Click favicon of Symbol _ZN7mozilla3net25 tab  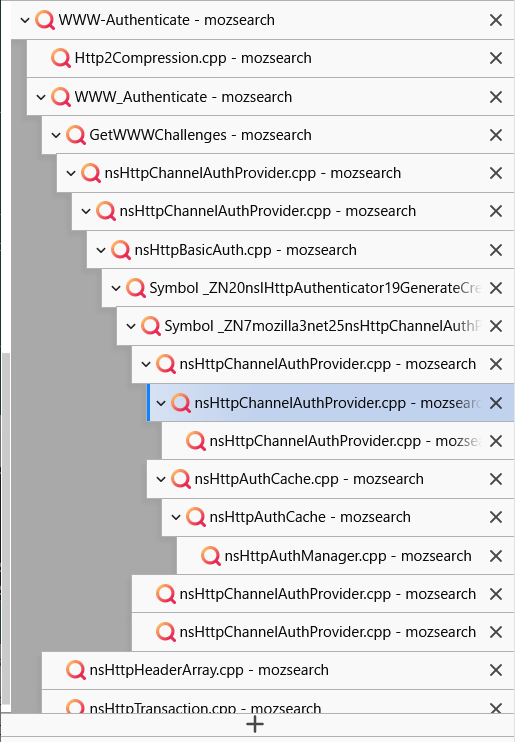(x=151, y=327)
